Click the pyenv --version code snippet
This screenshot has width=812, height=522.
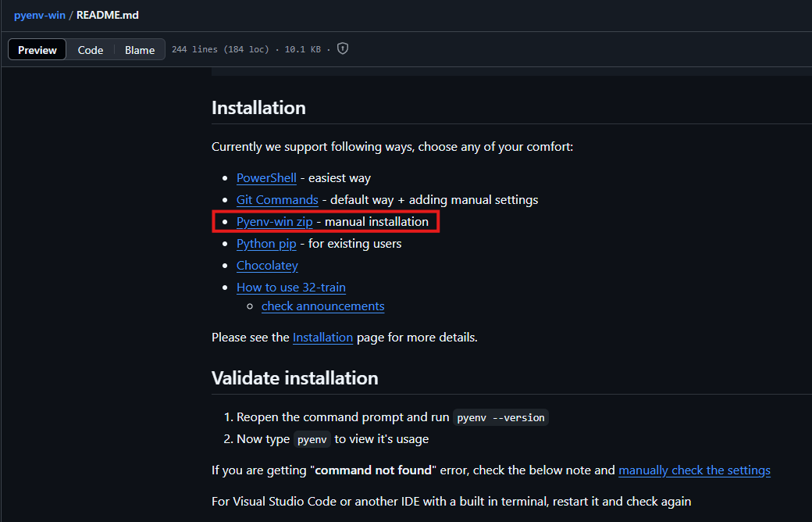click(500, 417)
